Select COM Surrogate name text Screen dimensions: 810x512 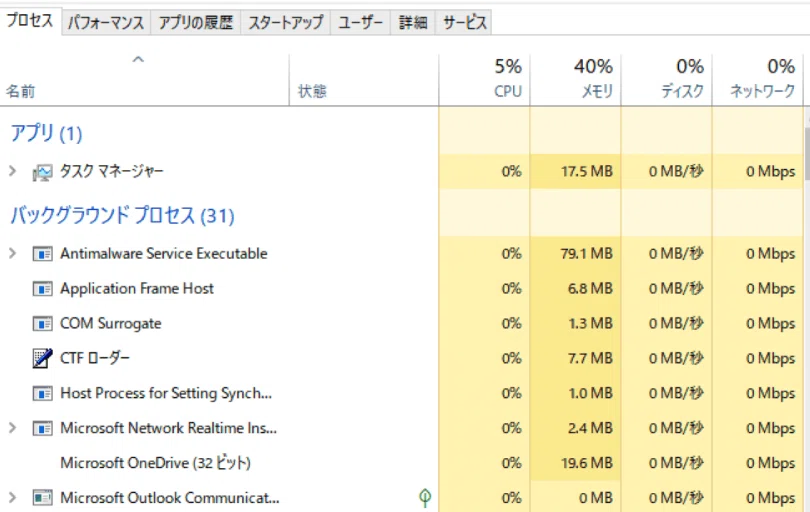pos(111,323)
